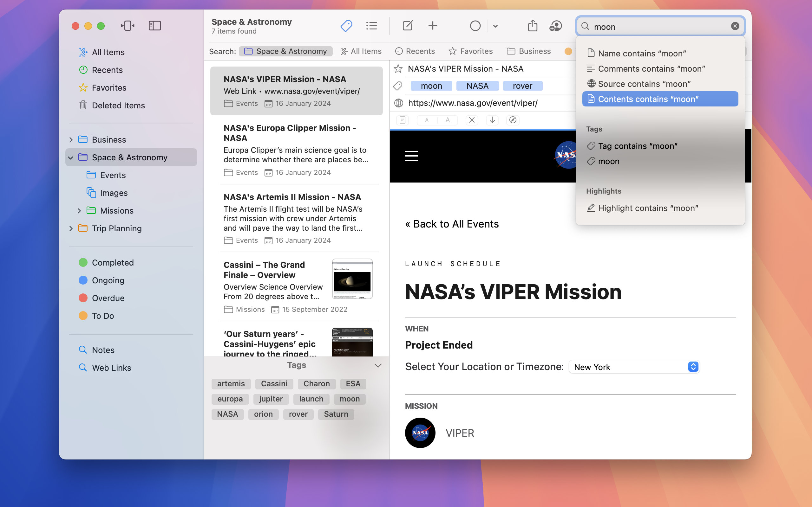Click the Space & Astronomy search scope tab

286,51
